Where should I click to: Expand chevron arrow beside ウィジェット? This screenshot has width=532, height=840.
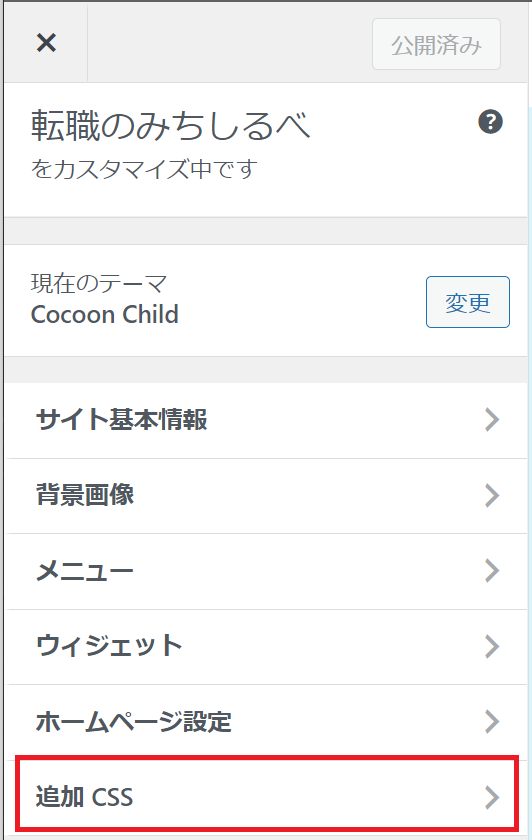[x=492, y=646]
